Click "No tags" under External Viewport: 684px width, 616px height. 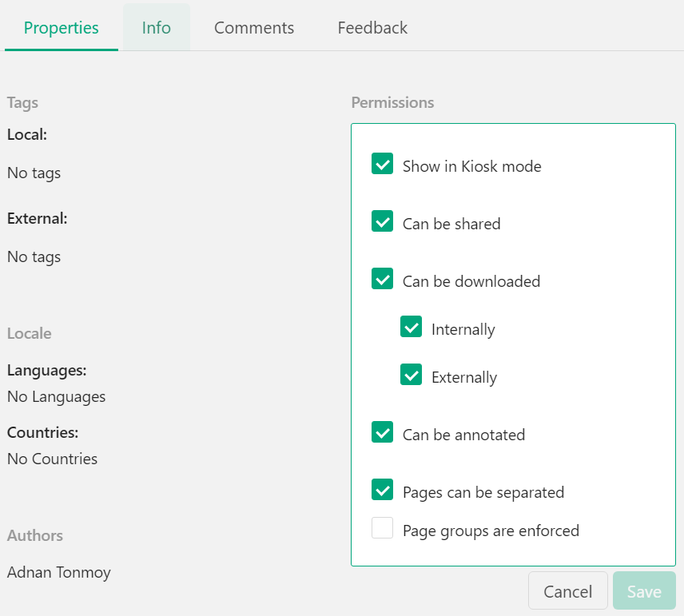click(x=34, y=256)
